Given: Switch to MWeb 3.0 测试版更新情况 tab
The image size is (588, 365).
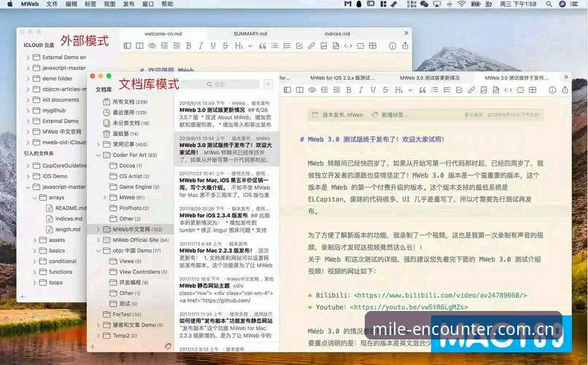Looking at the screenshot, I should coord(430,78).
